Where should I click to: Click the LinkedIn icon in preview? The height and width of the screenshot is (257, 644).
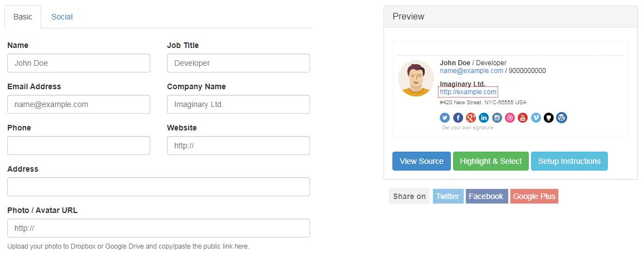484,118
